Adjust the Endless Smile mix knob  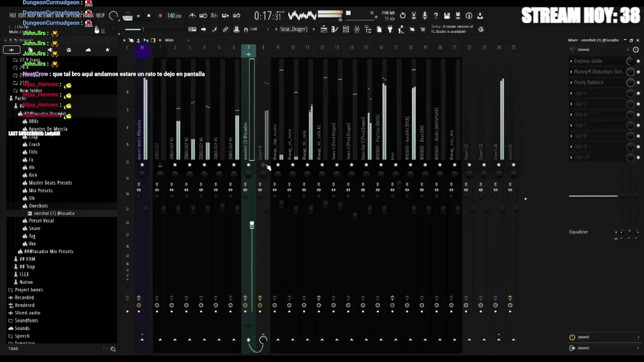[x=630, y=61]
